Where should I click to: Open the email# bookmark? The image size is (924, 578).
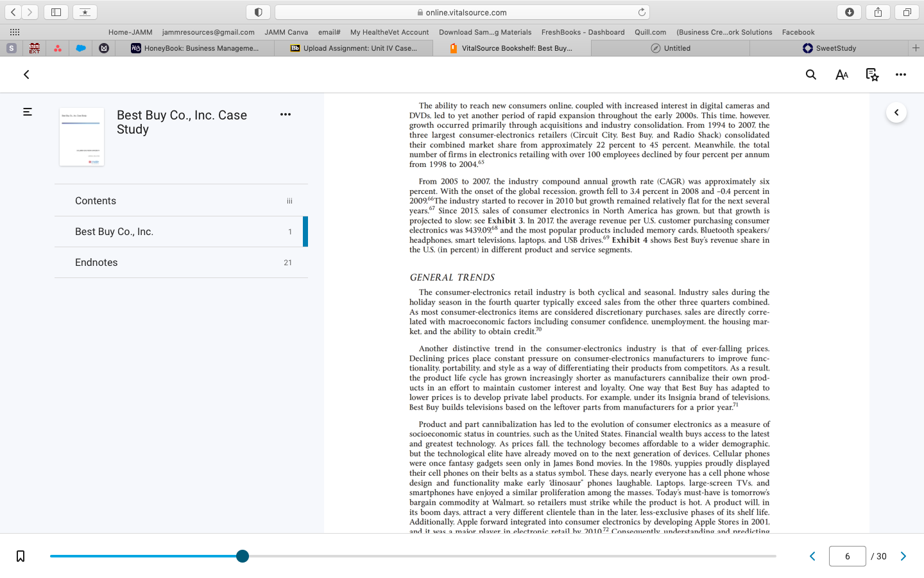pyautogui.click(x=329, y=32)
